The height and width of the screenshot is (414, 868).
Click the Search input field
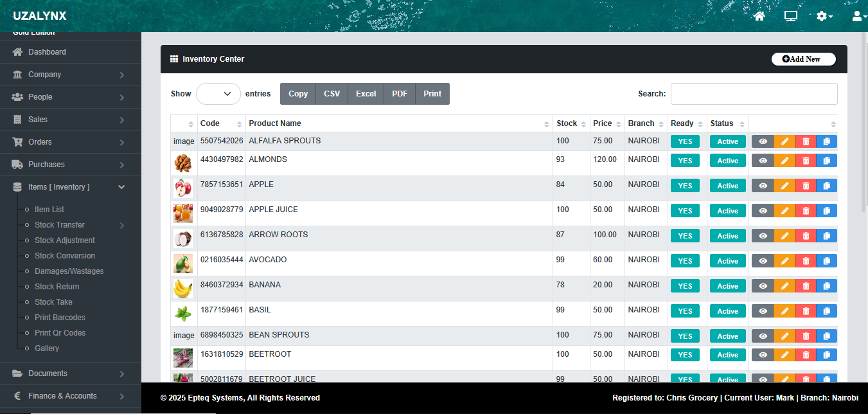pyautogui.click(x=754, y=94)
